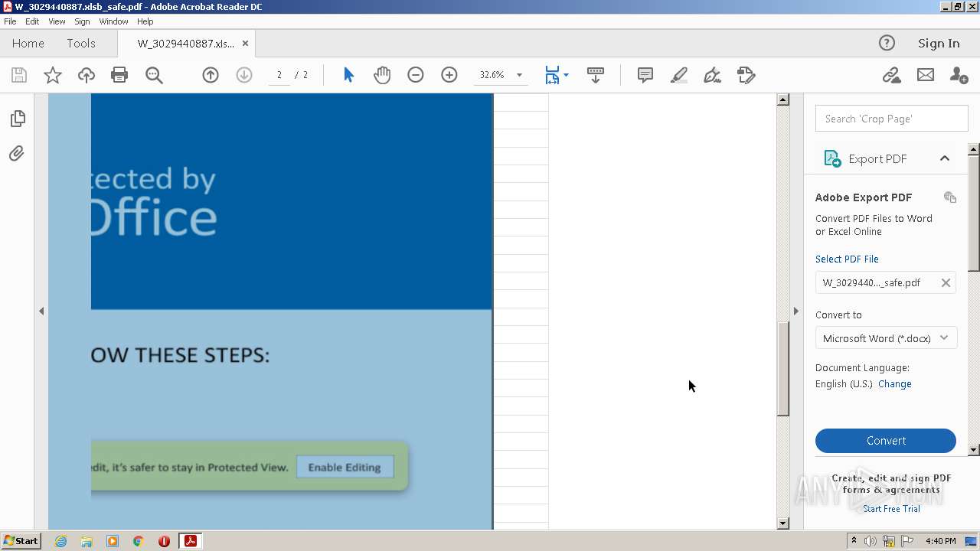Bookmark document with the star icon
Viewport: 980px width, 551px height.
[53, 75]
